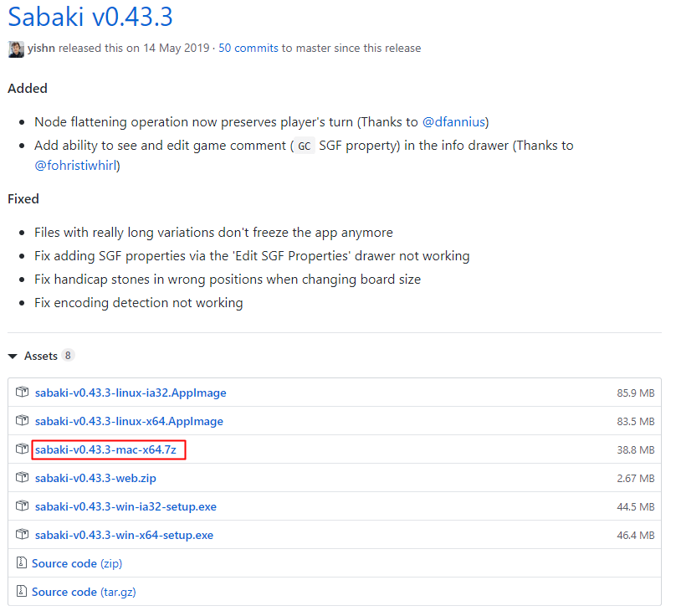Click file icon beside Source code (tar.gz)
The width and height of the screenshot is (676, 616).
pos(21,591)
